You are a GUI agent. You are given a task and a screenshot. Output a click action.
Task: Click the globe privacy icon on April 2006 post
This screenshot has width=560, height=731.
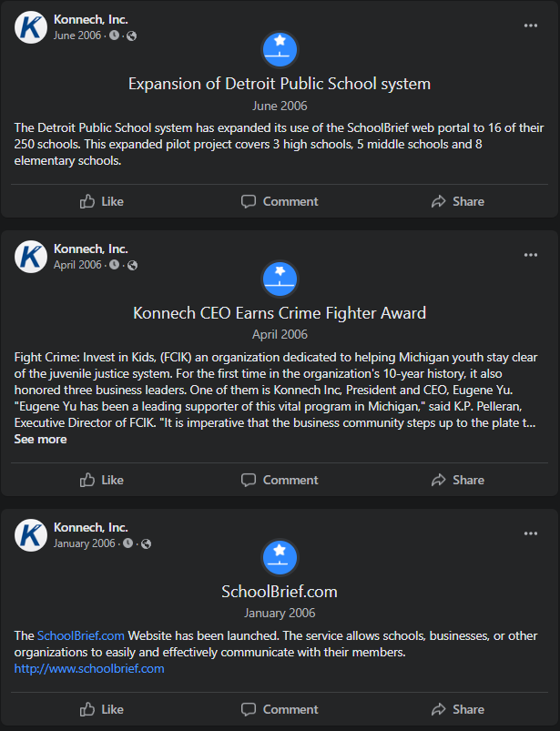[133, 265]
